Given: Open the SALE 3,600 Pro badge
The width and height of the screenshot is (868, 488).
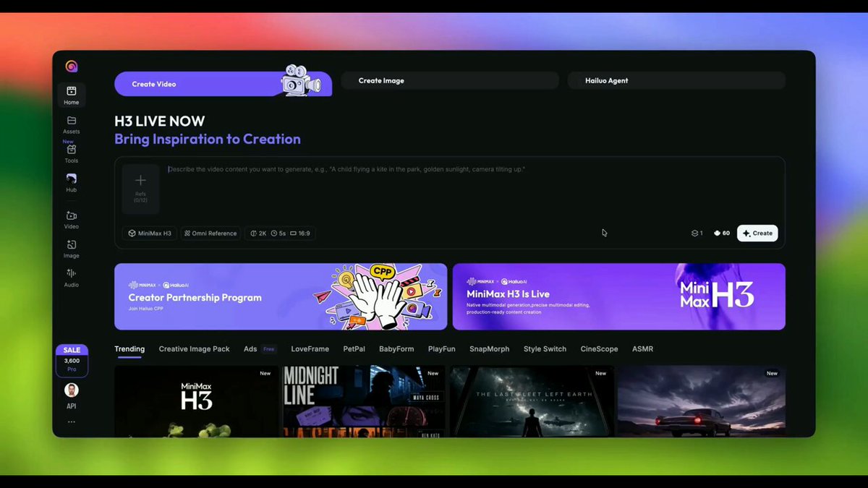Looking at the screenshot, I should [x=72, y=360].
